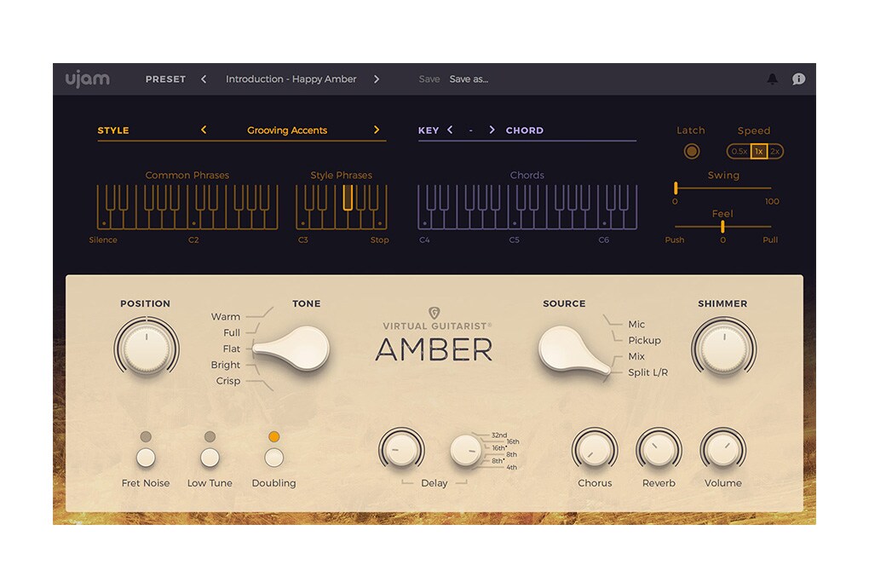Screen dimensions: 869x588
Task: Adjust the Feel slider handle
Action: 722,226
